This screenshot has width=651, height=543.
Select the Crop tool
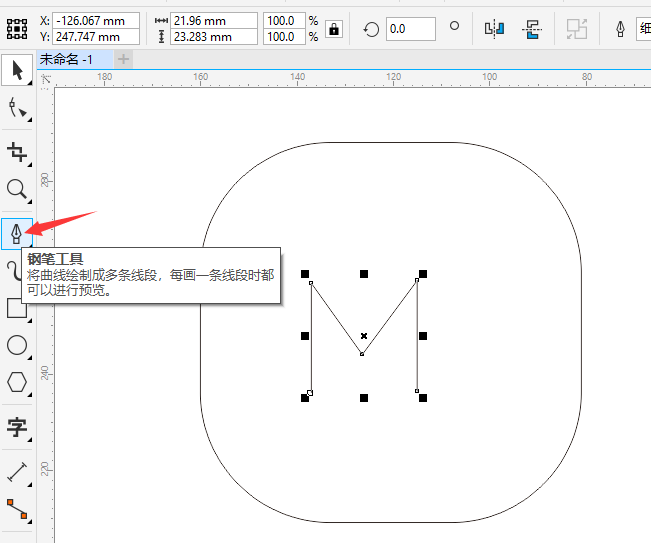[17, 152]
